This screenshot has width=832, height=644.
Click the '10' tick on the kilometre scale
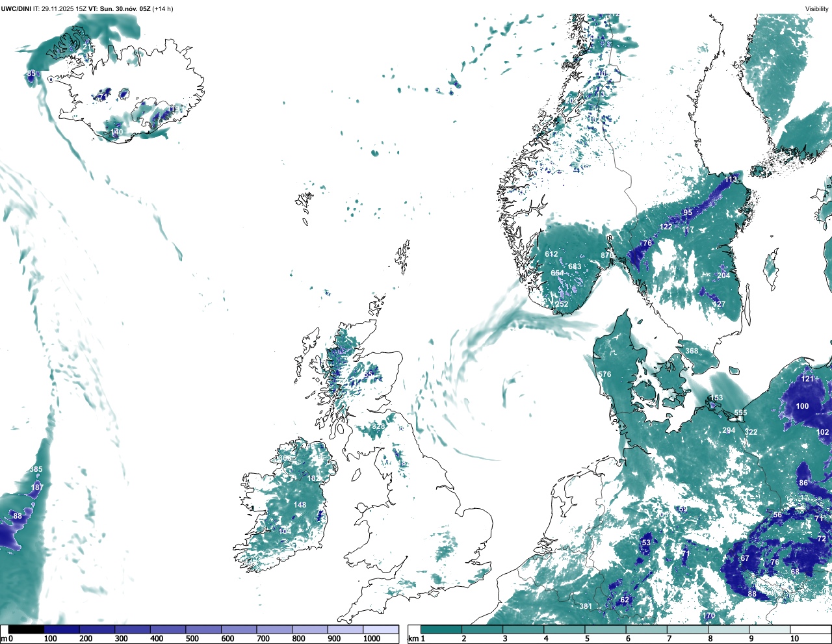794,639
